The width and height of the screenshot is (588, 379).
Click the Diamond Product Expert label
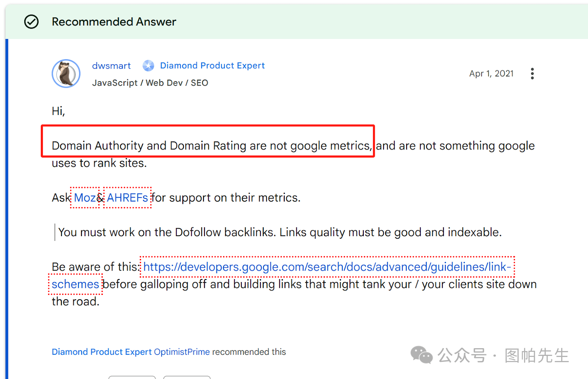[212, 66]
